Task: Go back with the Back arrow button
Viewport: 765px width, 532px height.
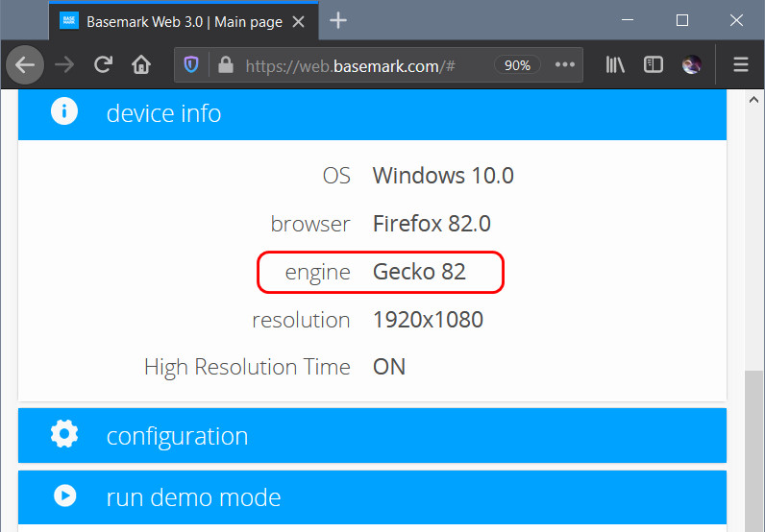Action: pyautogui.click(x=25, y=65)
